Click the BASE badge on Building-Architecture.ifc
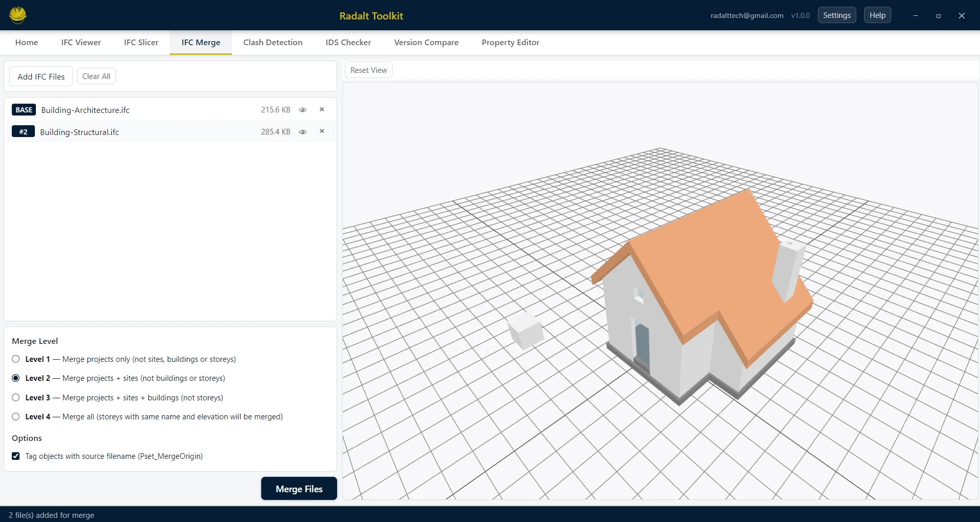The image size is (980, 522). click(x=23, y=110)
